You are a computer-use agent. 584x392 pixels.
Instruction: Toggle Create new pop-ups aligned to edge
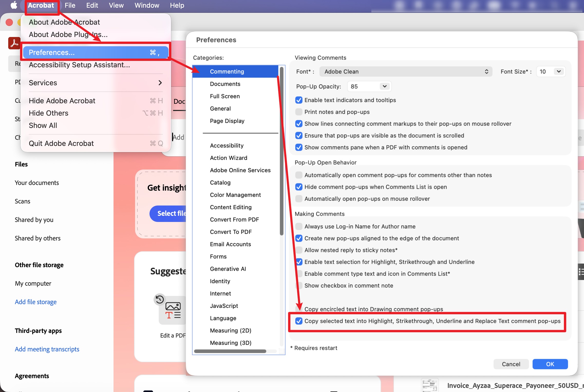point(299,238)
